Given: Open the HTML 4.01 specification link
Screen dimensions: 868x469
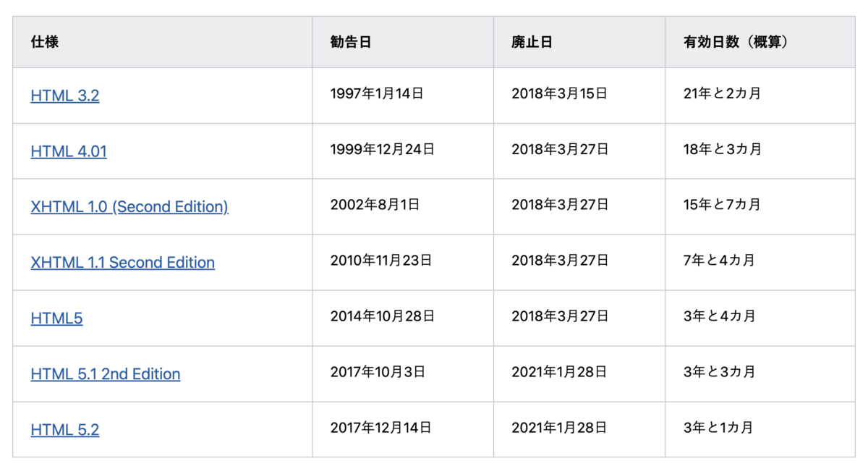Looking at the screenshot, I should pos(69,151).
